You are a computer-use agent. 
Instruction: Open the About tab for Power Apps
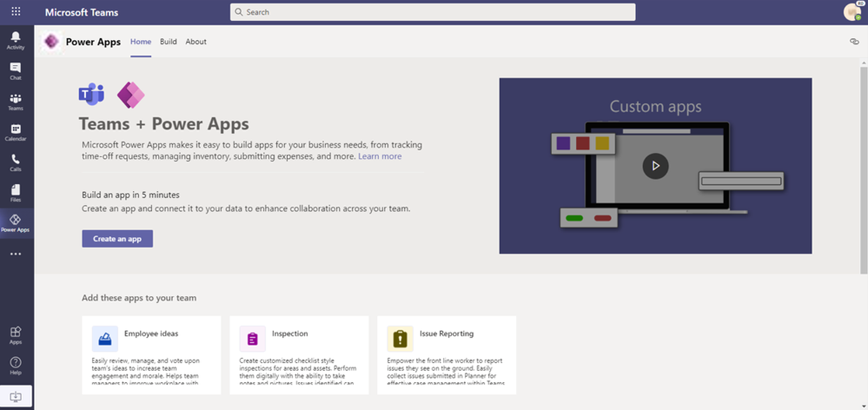coord(195,42)
